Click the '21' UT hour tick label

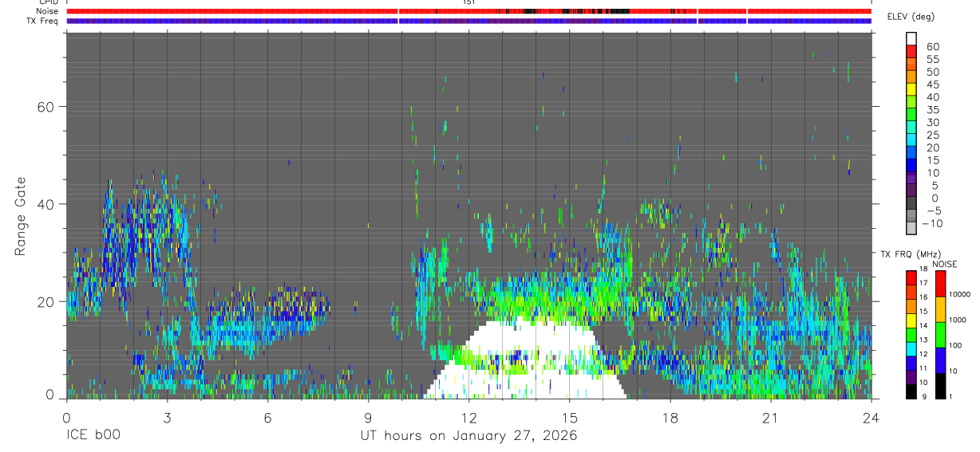click(771, 416)
